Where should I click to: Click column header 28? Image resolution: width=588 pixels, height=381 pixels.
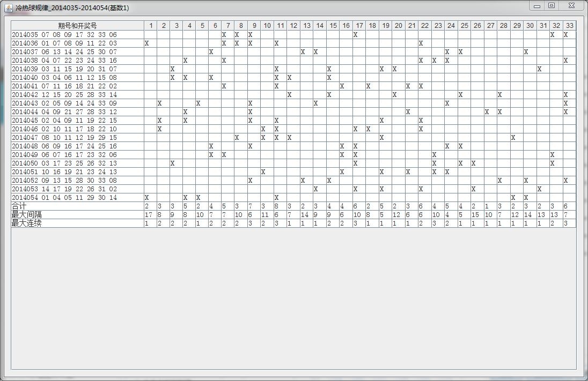[504, 26]
